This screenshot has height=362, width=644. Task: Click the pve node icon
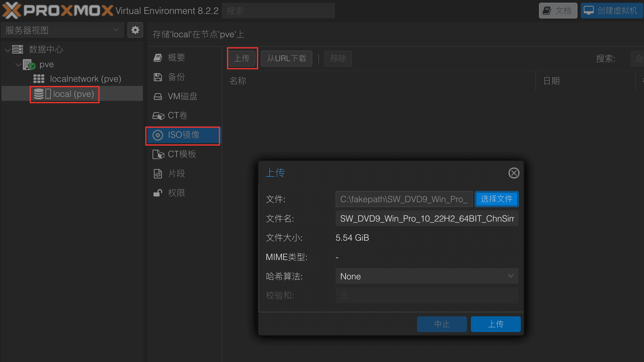point(29,64)
